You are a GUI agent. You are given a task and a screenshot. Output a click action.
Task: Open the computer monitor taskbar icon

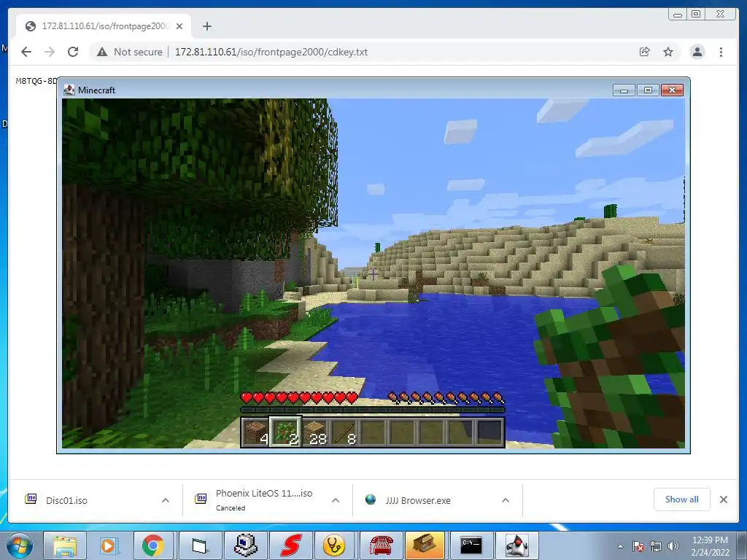click(246, 545)
